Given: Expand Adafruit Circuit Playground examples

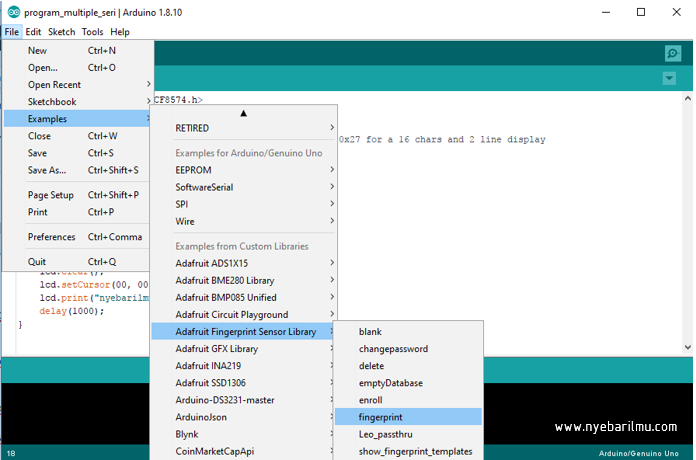Looking at the screenshot, I should click(x=243, y=315).
